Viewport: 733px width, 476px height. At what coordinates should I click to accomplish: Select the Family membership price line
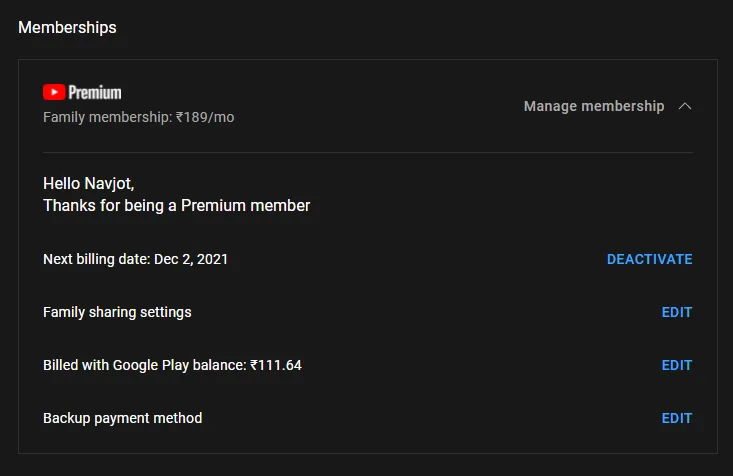[x=138, y=117]
